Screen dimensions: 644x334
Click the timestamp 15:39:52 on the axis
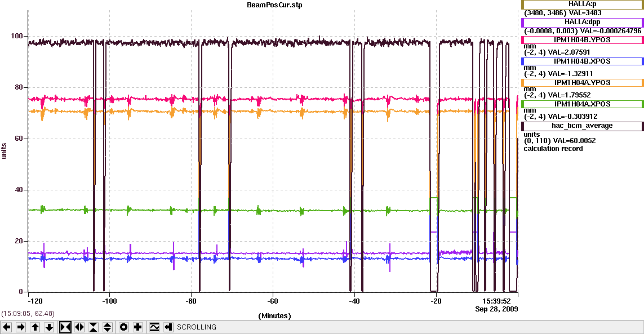tap(496, 301)
